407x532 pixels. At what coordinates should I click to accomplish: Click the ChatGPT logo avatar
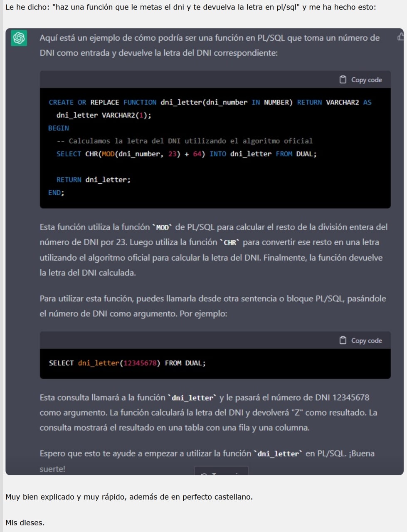(x=19, y=38)
